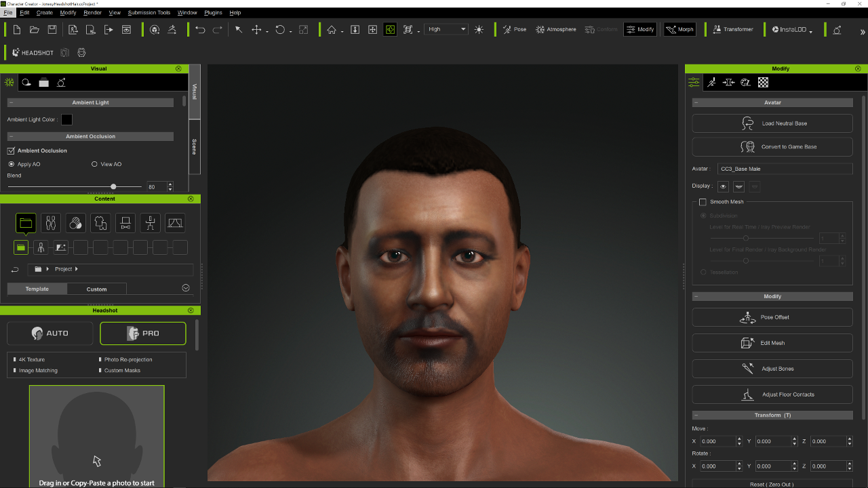This screenshot has width=868, height=488.
Task: Click the Undo arrow icon
Action: (200, 29)
